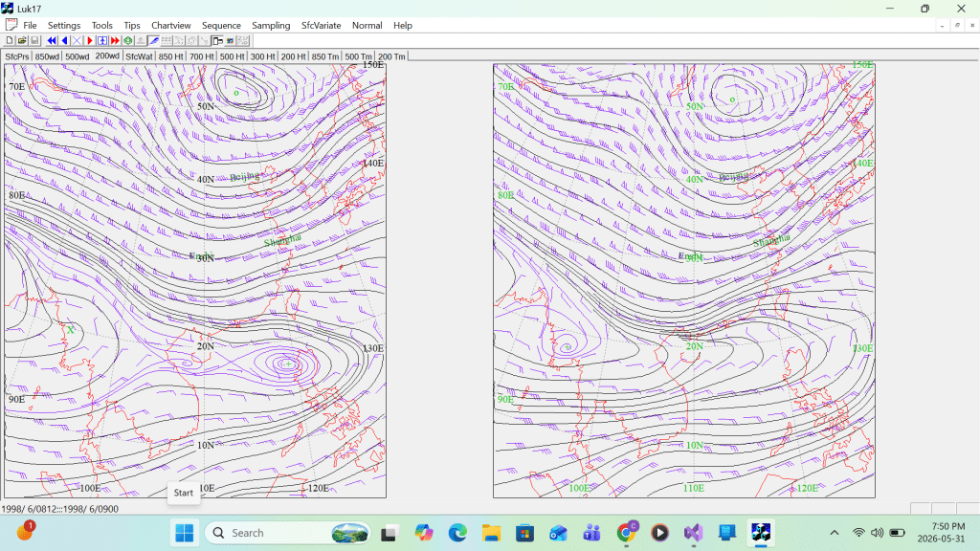
Task: Restore the inner chart child window
Action: click(x=957, y=26)
